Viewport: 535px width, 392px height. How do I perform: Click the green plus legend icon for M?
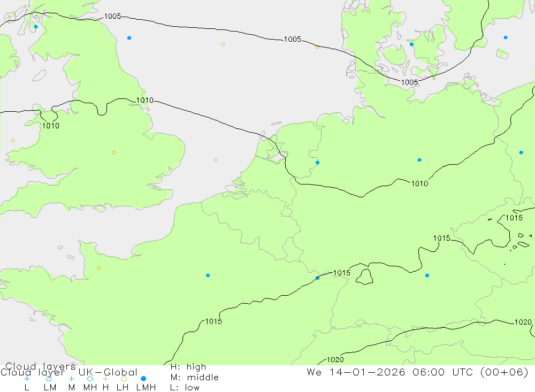point(71,379)
